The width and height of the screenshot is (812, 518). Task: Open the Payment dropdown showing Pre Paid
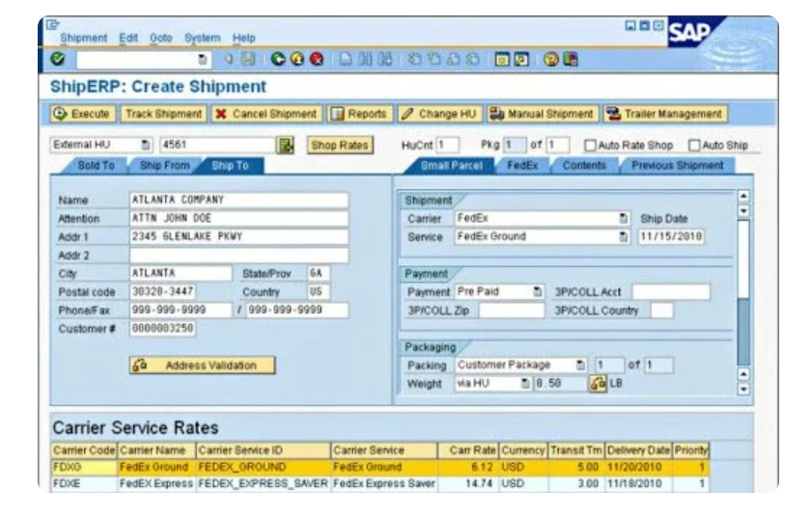pyautogui.click(x=538, y=292)
